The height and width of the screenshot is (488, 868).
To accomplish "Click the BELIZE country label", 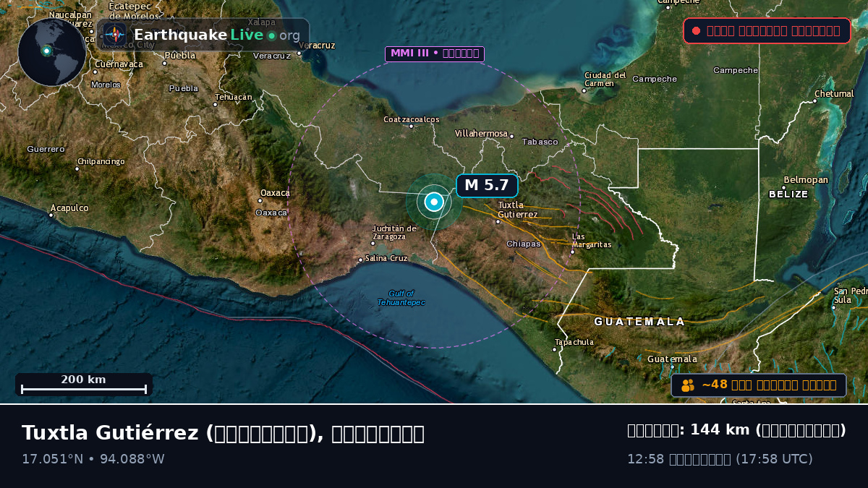I will click(x=788, y=194).
